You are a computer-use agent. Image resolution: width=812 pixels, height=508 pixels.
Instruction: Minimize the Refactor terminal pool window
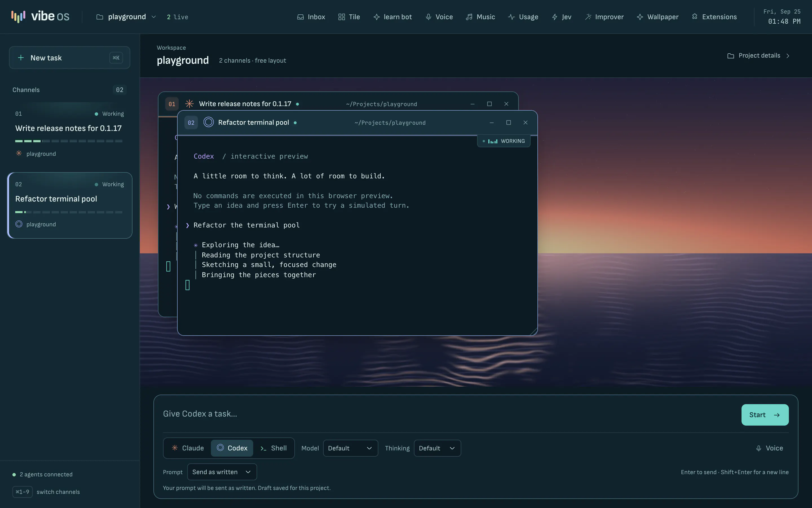(491, 123)
